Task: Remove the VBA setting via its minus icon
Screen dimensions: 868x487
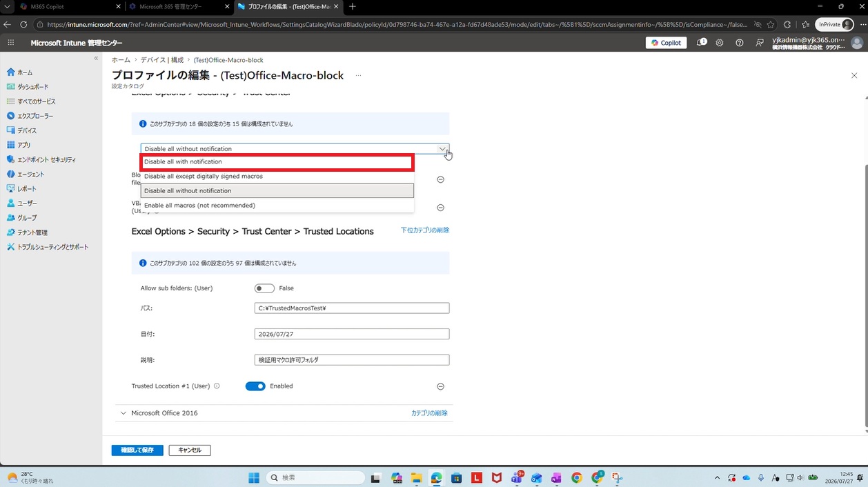Action: point(441,208)
